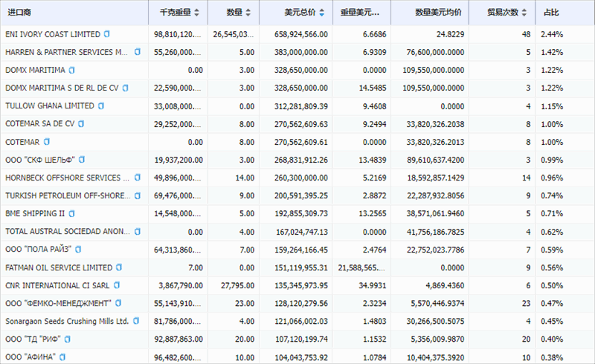Click copy icon next to BME SHIPPING II
595x364 pixels.
tap(72, 213)
